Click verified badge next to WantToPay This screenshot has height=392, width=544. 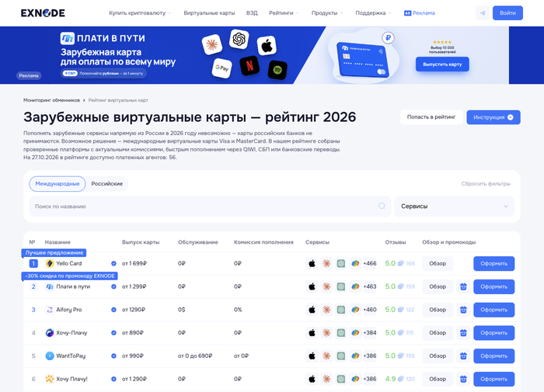coord(113,356)
